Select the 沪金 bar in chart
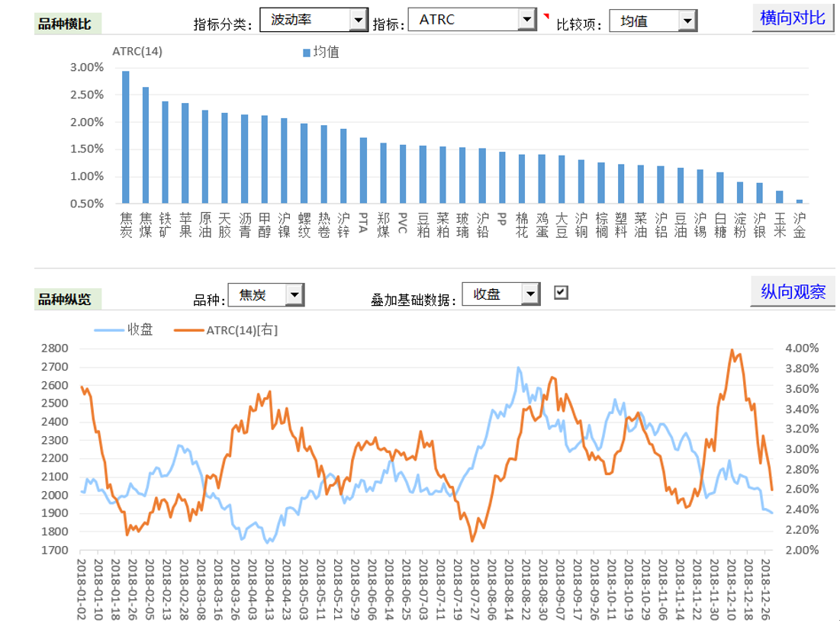 (800, 201)
